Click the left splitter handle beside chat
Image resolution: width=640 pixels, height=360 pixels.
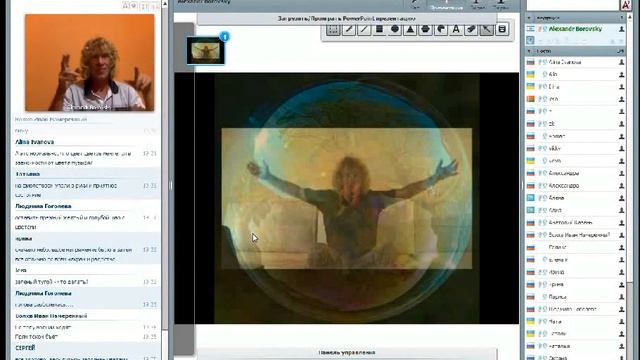coord(171,186)
